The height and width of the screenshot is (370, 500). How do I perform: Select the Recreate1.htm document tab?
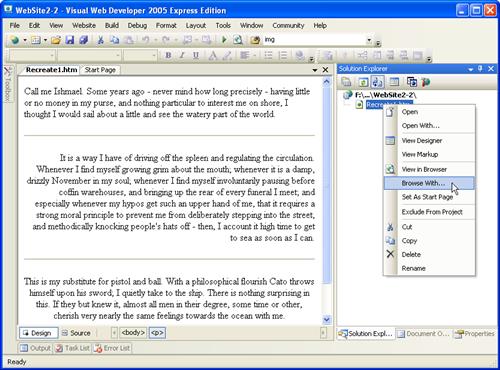[x=52, y=70]
